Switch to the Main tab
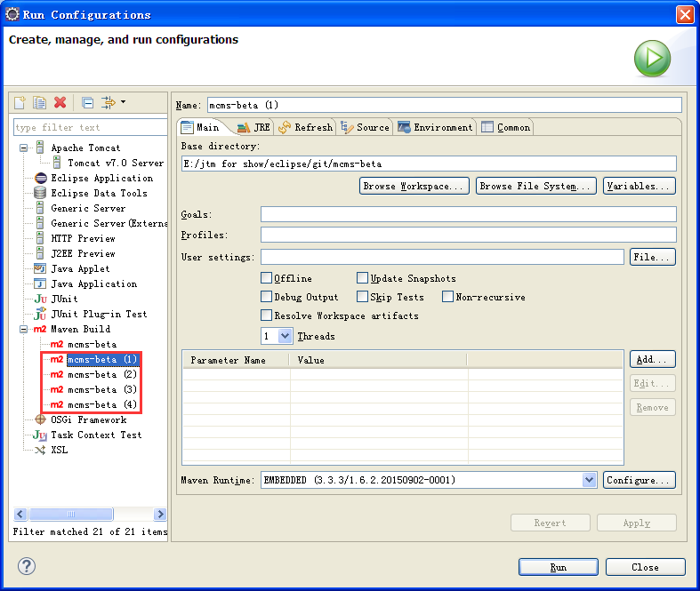Image resolution: width=700 pixels, height=591 pixels. coord(202,128)
